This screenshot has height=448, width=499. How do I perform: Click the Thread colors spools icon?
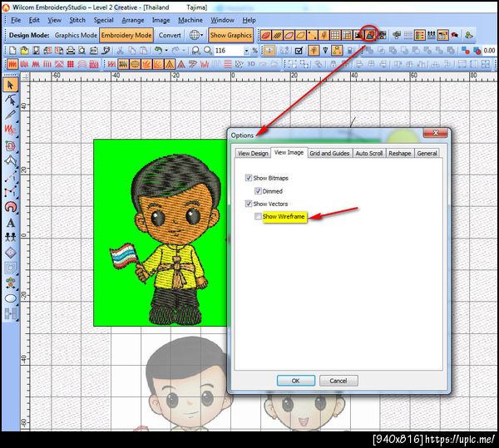431,35
